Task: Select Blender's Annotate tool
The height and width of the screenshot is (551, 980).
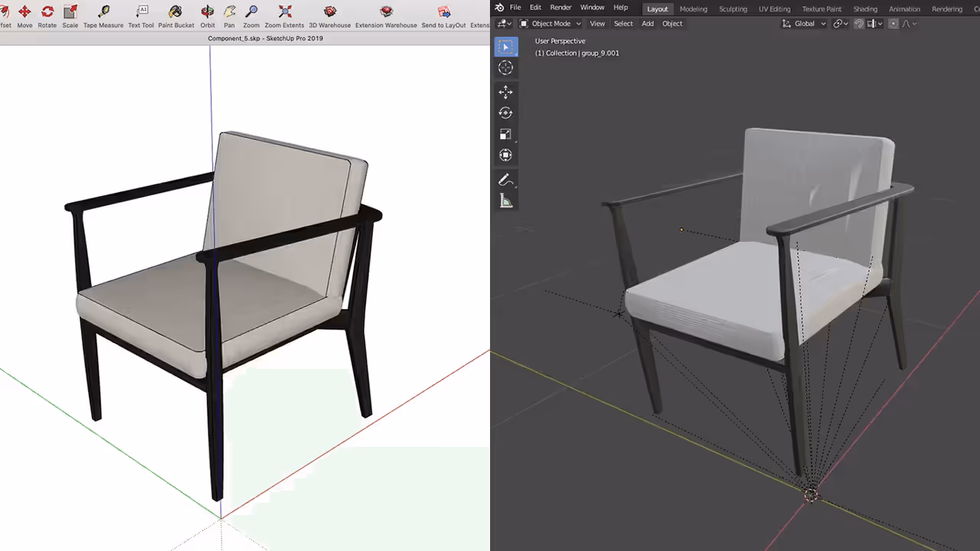Action: (505, 180)
